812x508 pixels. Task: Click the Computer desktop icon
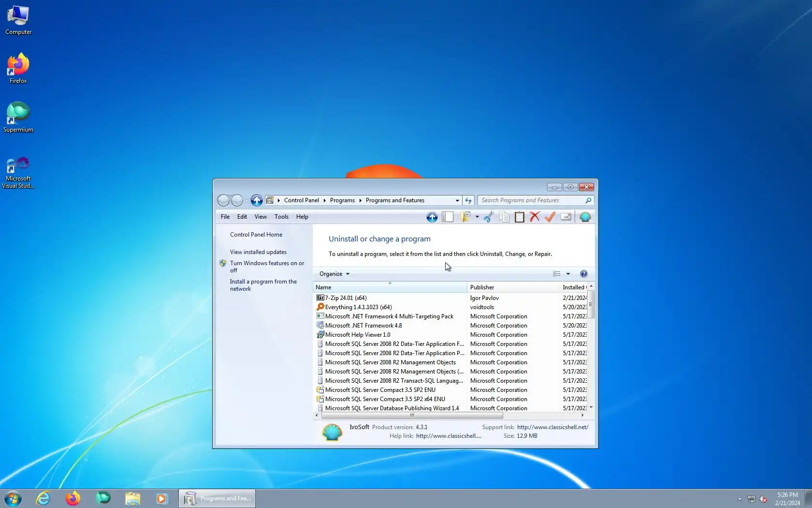click(18, 20)
